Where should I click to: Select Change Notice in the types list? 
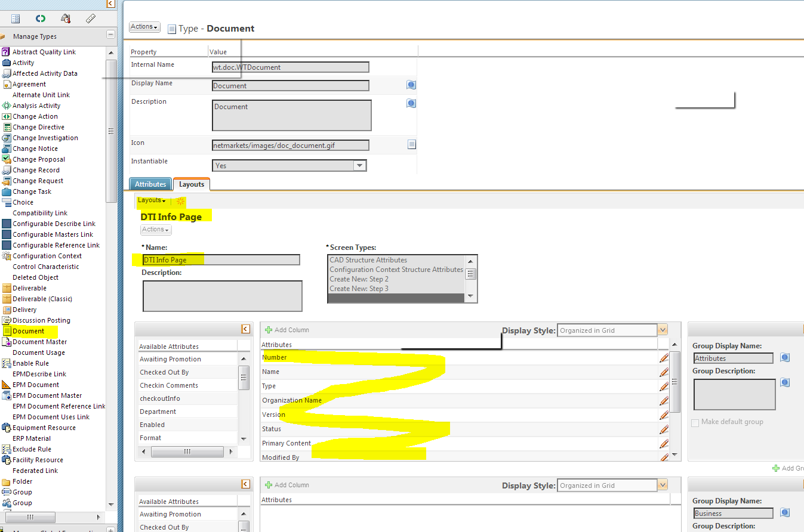click(35, 149)
